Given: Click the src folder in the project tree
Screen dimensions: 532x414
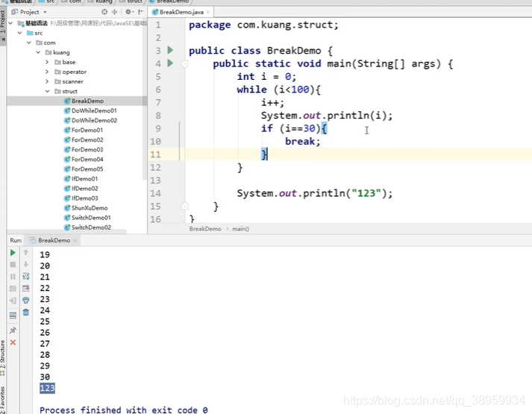Looking at the screenshot, I should 34,33.
